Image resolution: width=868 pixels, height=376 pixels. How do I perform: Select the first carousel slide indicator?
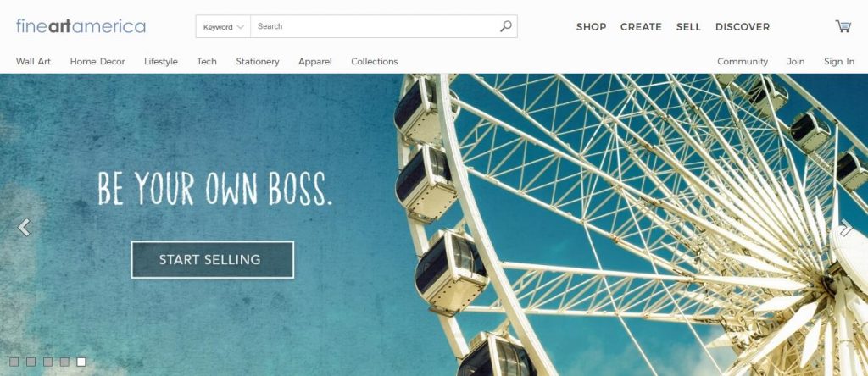click(14, 362)
